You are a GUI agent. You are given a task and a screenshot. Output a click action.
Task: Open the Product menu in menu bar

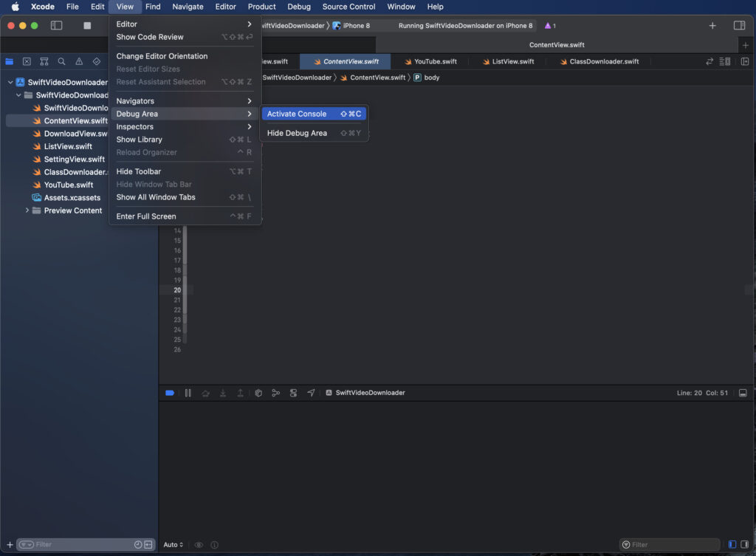[262, 7]
